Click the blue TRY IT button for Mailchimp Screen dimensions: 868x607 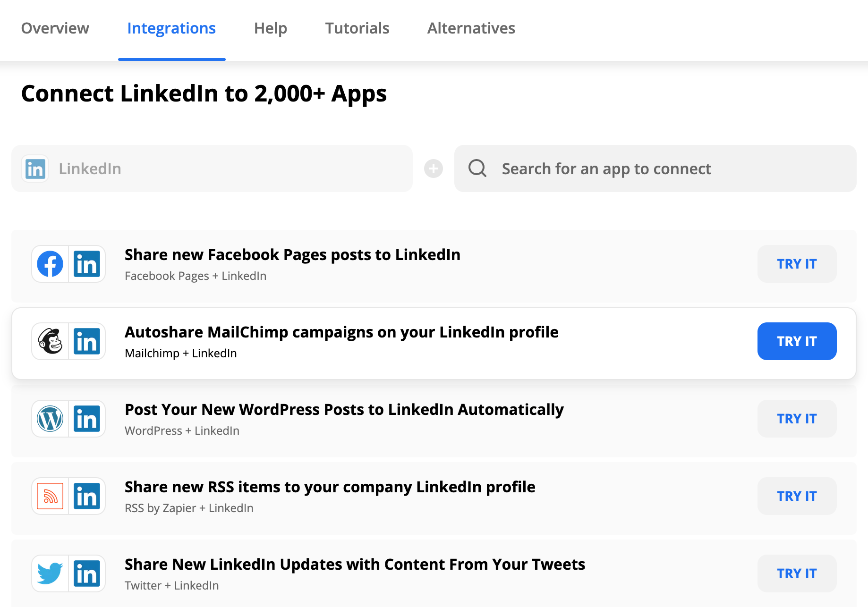797,341
